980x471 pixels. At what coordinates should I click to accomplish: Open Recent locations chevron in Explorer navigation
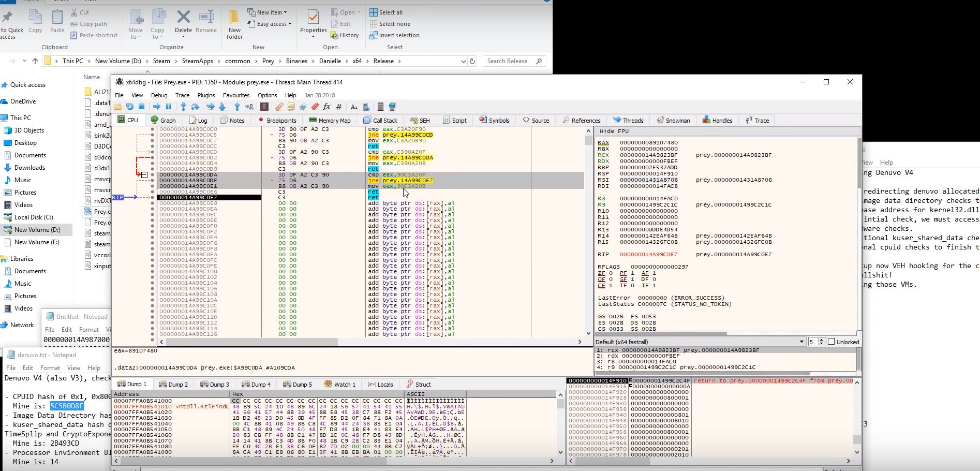(24, 61)
